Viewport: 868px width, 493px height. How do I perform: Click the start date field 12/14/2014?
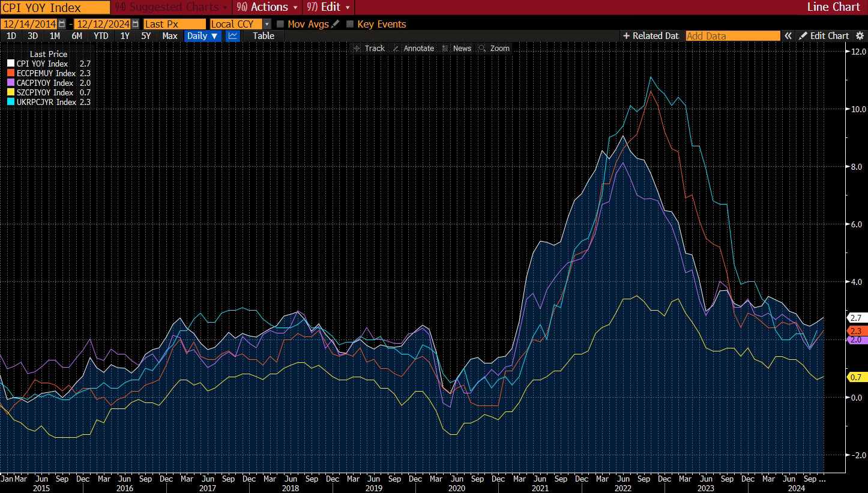pos(29,24)
